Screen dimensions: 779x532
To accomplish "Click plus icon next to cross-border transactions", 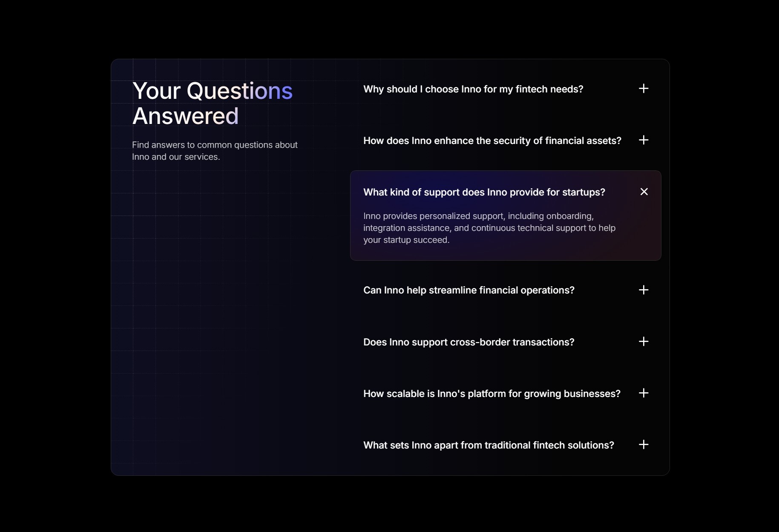I will tap(644, 342).
